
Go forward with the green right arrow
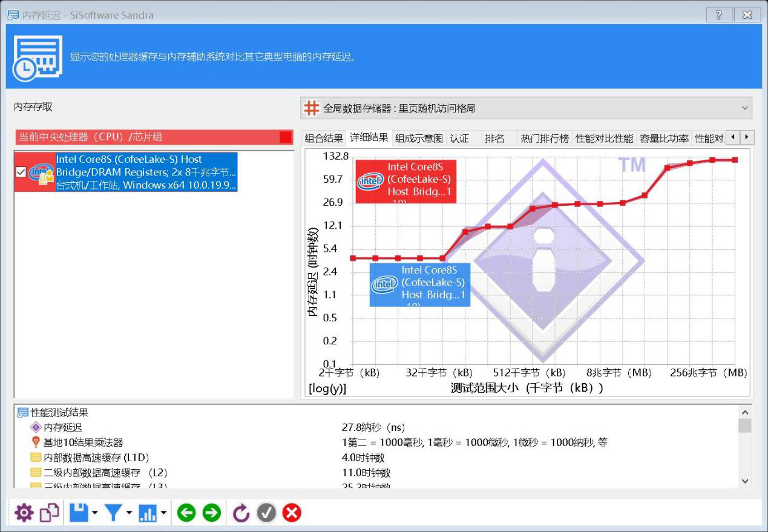(x=211, y=513)
